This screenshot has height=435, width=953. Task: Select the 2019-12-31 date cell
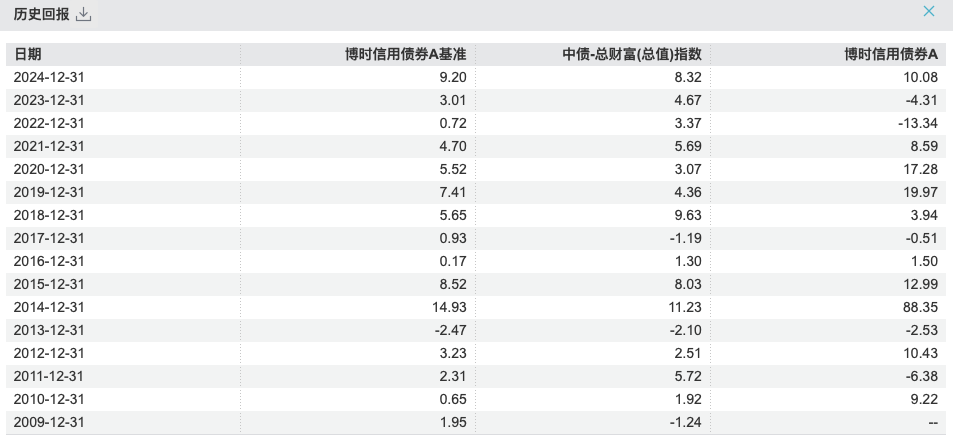[x=49, y=193]
